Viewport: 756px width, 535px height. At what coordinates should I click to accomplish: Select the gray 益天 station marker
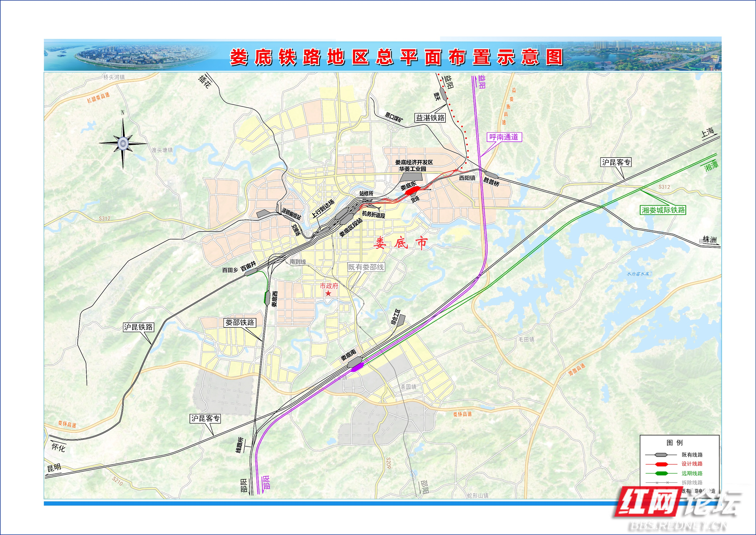(x=443, y=94)
